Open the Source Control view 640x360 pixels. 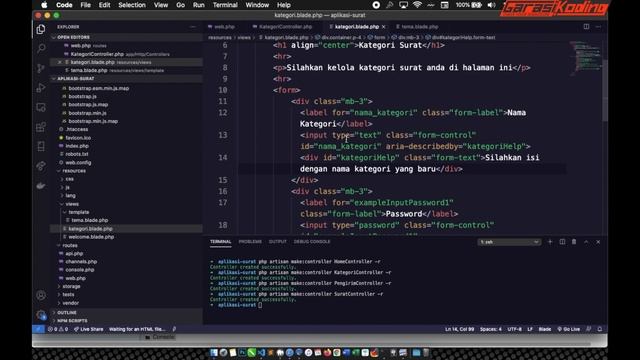pyautogui.click(x=41, y=68)
